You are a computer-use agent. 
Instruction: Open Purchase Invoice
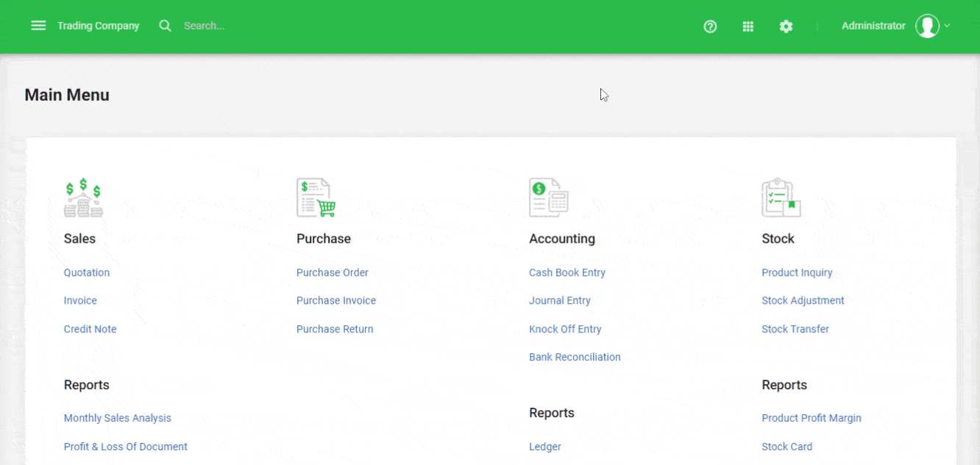[x=336, y=300]
